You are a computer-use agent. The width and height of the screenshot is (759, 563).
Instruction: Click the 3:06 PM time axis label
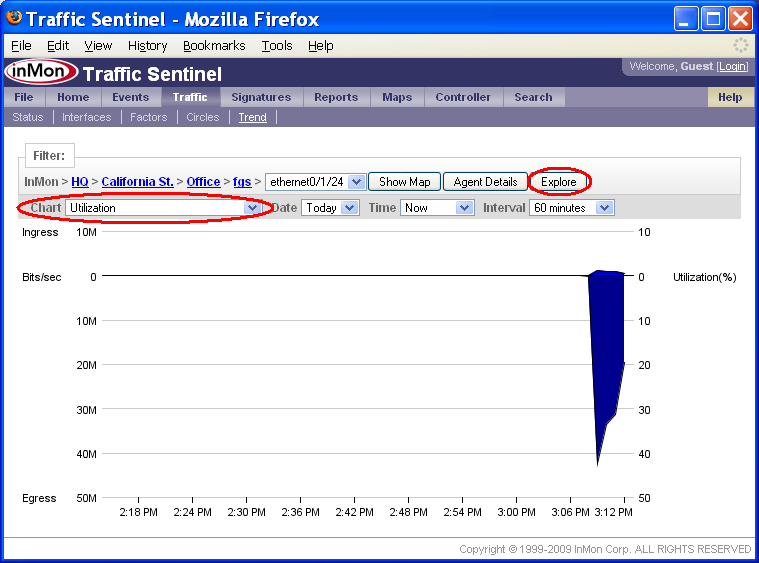click(x=570, y=512)
